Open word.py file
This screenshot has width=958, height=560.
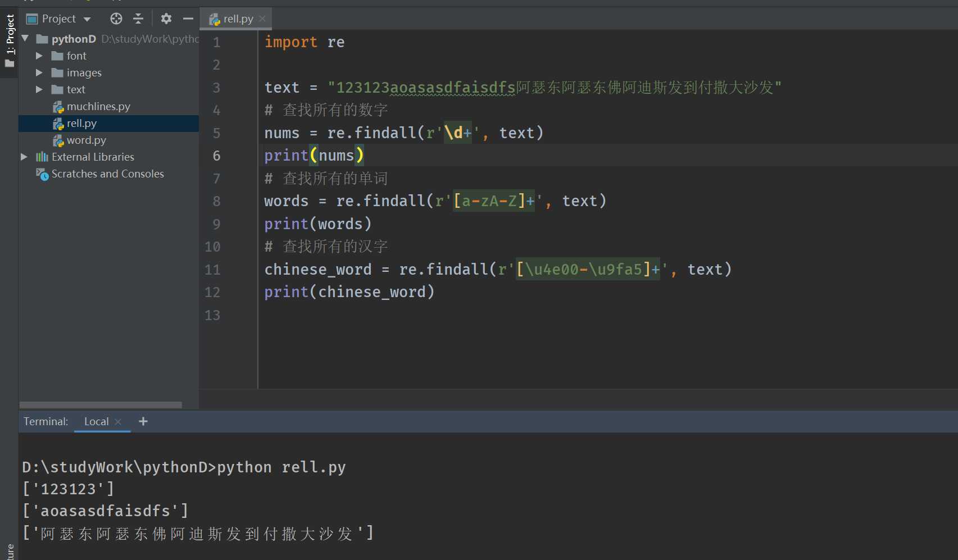coord(86,140)
